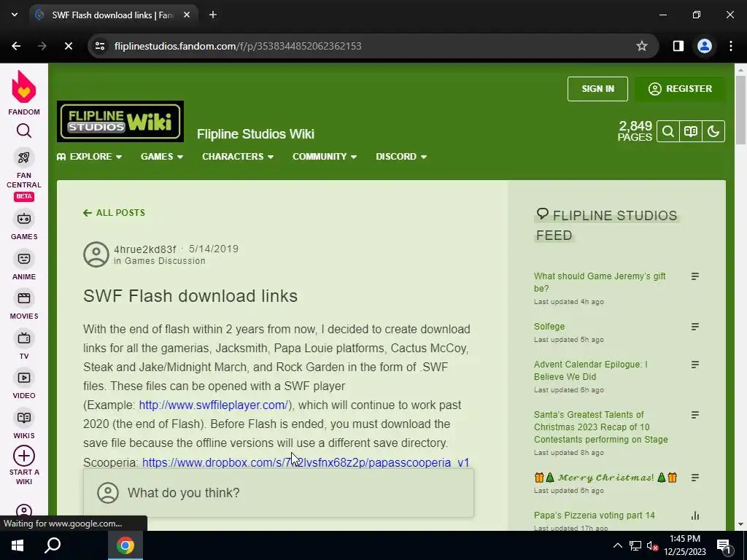Expand the Explore menu
Image resolution: width=747 pixels, height=560 pixels.
pos(89,157)
